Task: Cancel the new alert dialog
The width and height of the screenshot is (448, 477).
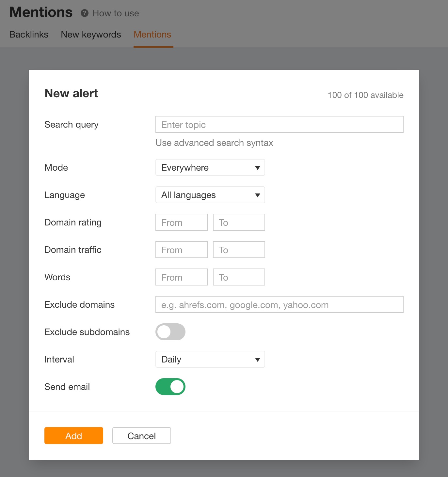Action: click(x=141, y=436)
